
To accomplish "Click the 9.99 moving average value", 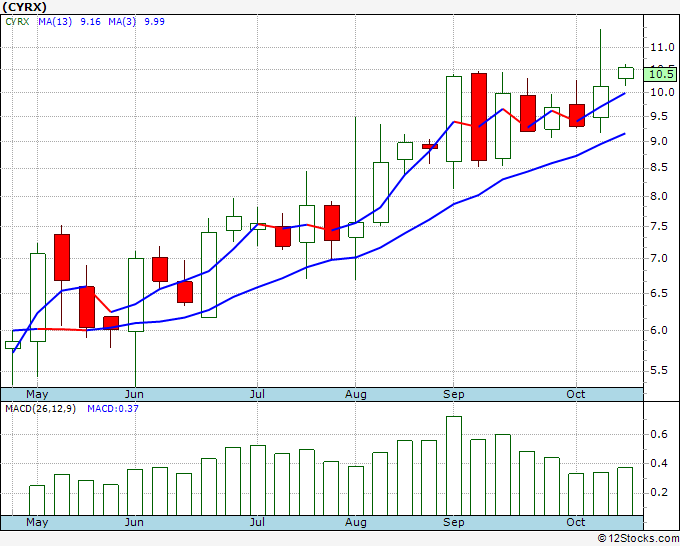I will 154,22.
